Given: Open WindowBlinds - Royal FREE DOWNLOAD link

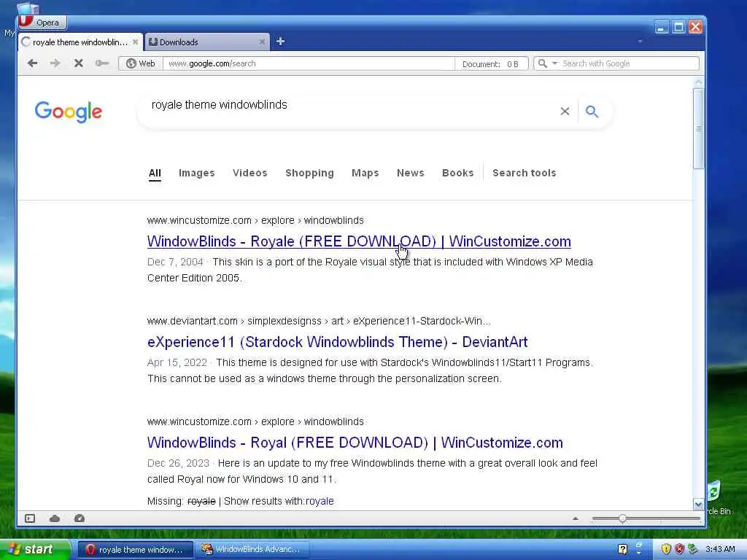Looking at the screenshot, I should (355, 443).
